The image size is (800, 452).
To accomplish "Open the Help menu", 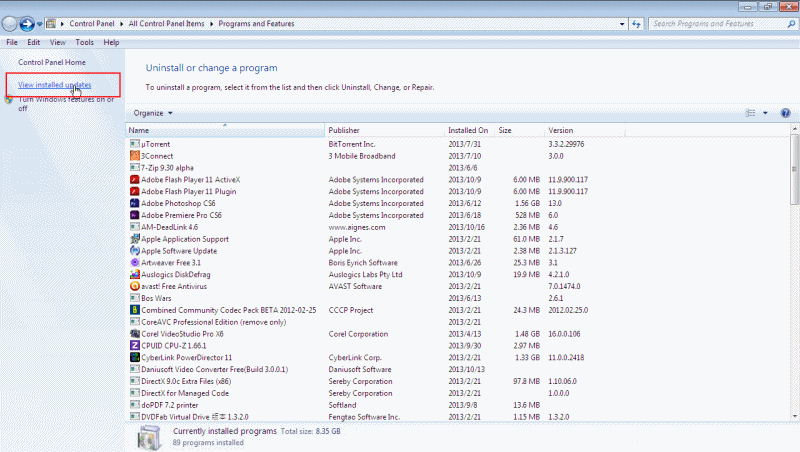I will click(111, 42).
